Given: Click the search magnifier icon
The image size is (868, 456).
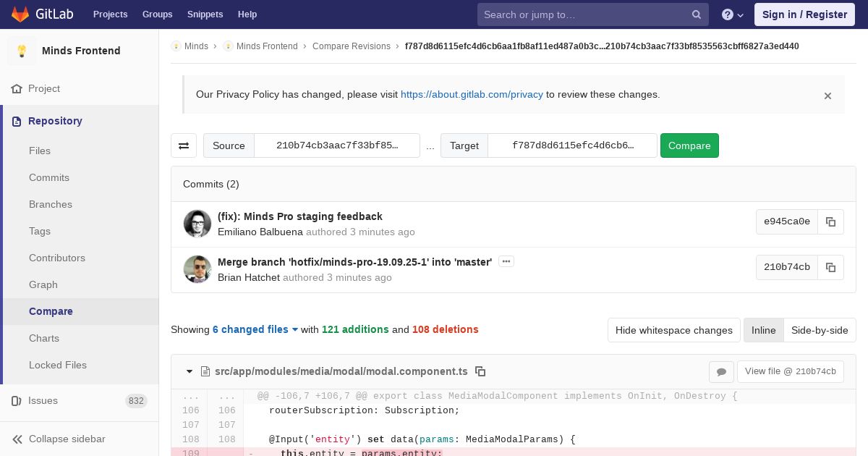Looking at the screenshot, I should [x=696, y=14].
